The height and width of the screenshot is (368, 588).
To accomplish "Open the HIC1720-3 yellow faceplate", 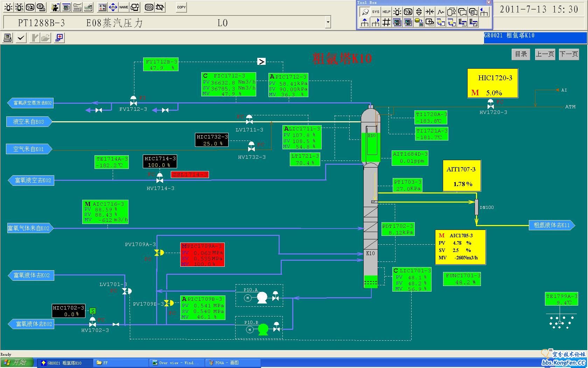I will pyautogui.click(x=493, y=83).
